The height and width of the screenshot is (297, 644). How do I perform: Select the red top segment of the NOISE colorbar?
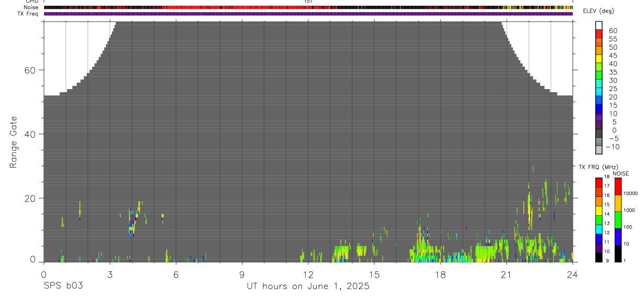pyautogui.click(x=618, y=186)
